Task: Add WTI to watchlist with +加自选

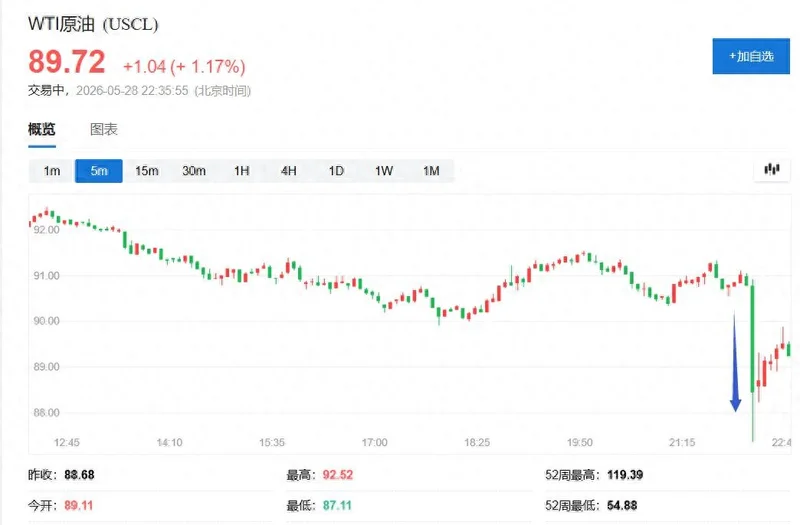Action: click(751, 56)
